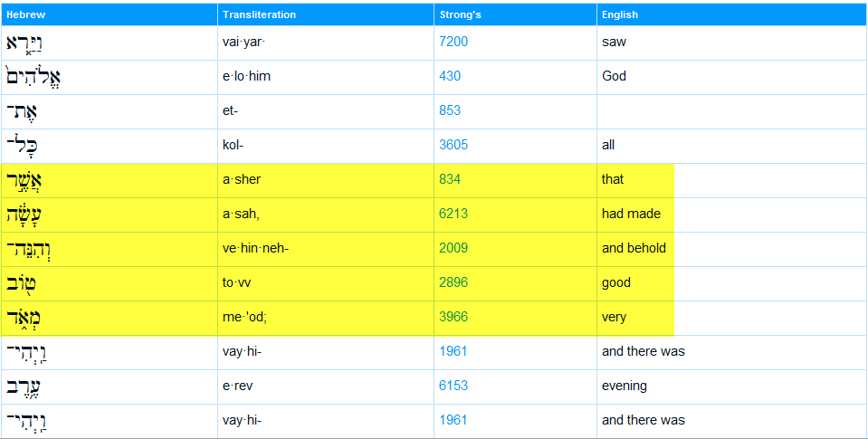This screenshot has height=439, width=868.
Task: Click highlighted English word very
Action: pyautogui.click(x=614, y=317)
